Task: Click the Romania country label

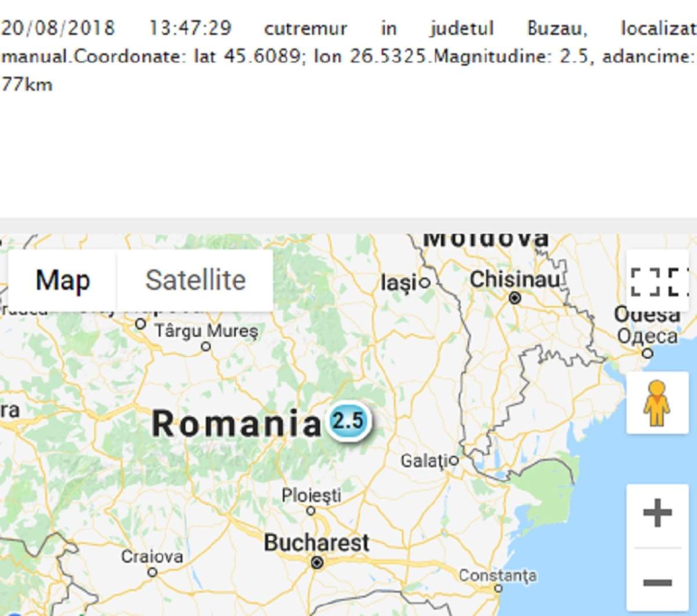Action: (x=236, y=423)
